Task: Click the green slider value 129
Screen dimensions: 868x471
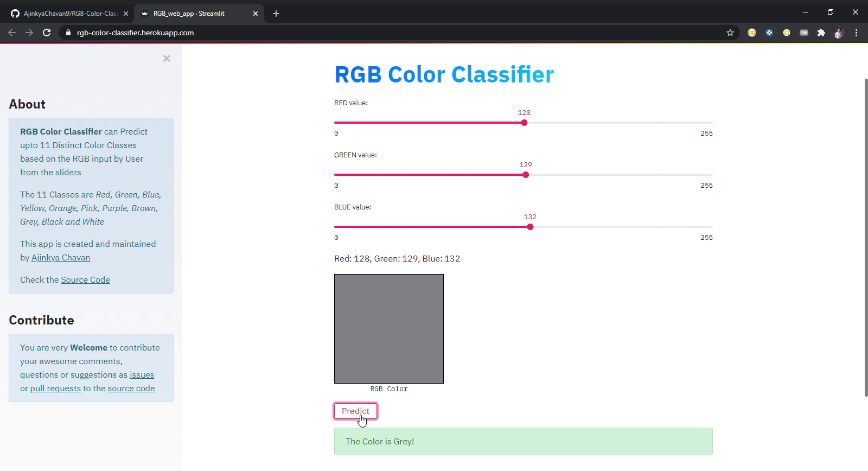Action: click(x=526, y=165)
